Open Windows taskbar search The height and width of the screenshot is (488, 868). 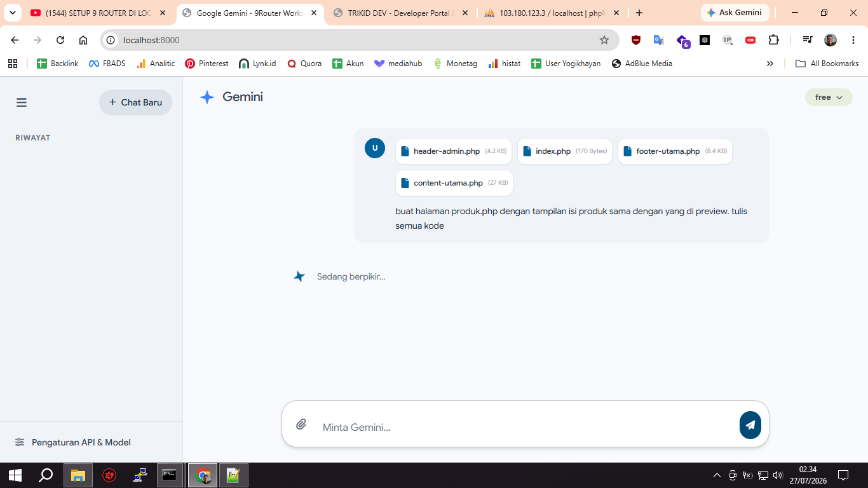point(46,475)
